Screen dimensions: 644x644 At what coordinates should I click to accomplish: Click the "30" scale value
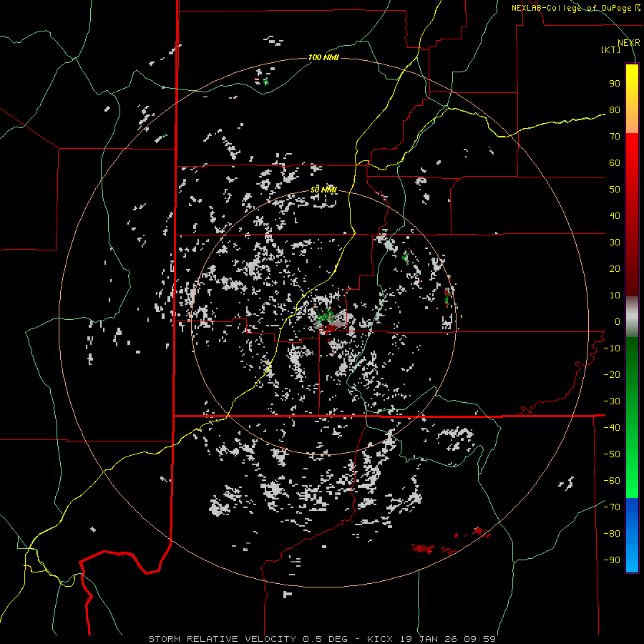tap(615, 243)
